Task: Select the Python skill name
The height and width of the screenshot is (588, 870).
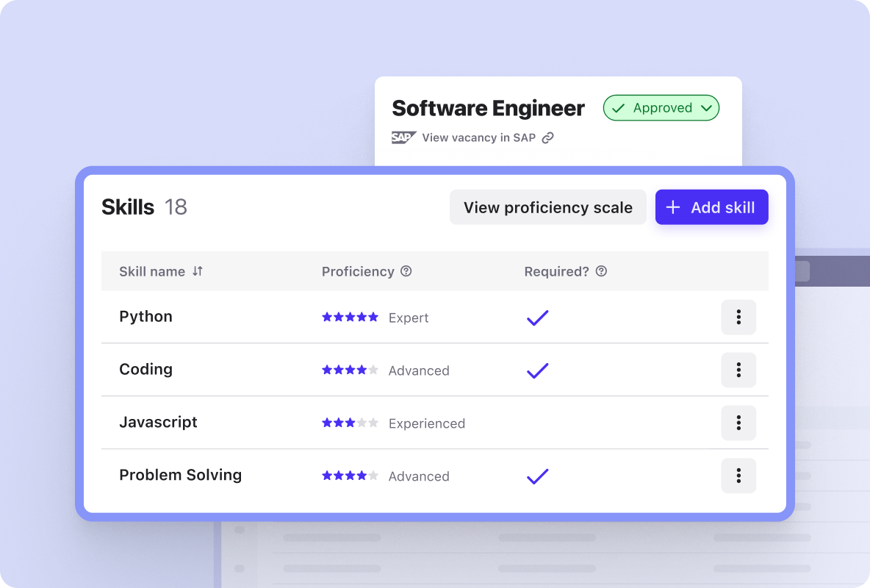Action: pyautogui.click(x=146, y=317)
